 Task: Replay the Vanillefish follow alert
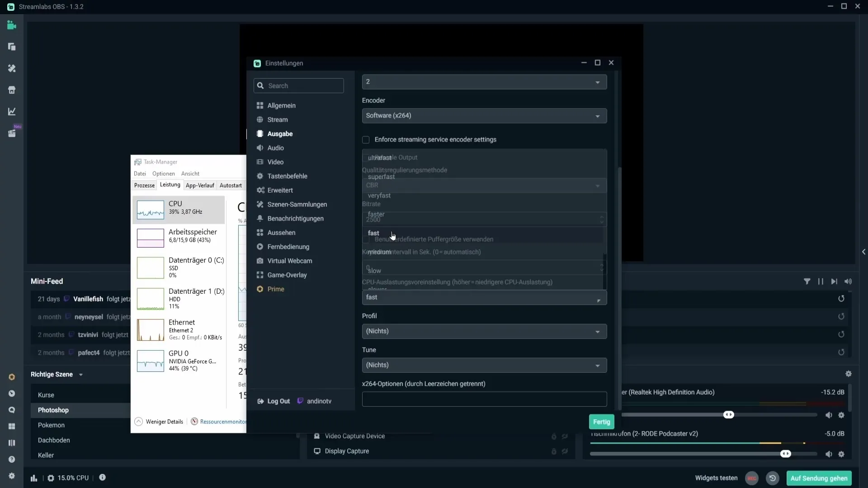[841, 299]
